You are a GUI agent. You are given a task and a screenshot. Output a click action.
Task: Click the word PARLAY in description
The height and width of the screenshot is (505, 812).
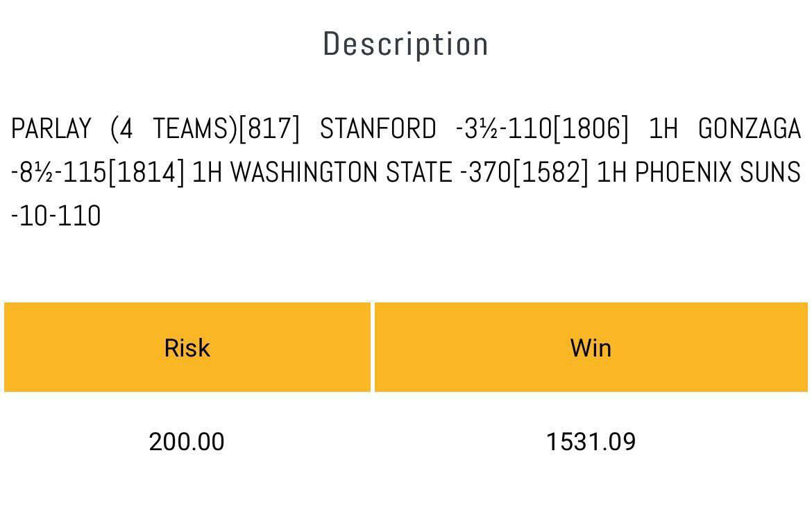tap(51, 129)
